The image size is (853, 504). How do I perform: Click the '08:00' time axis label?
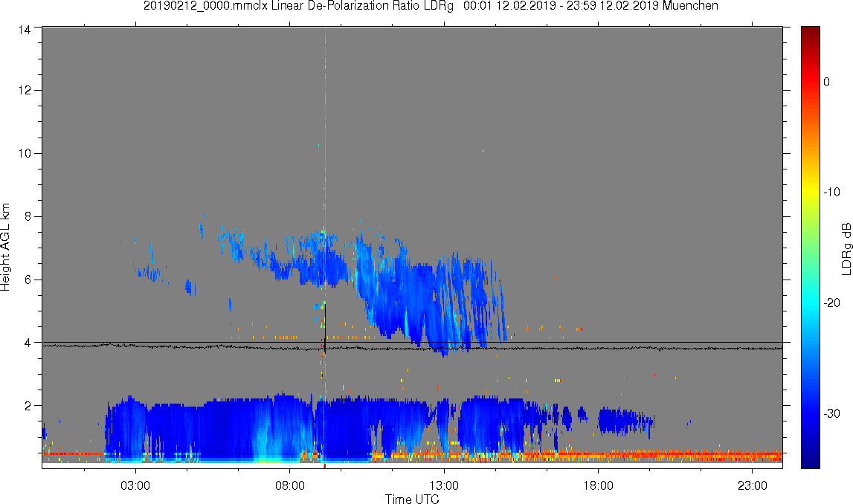tap(289, 485)
